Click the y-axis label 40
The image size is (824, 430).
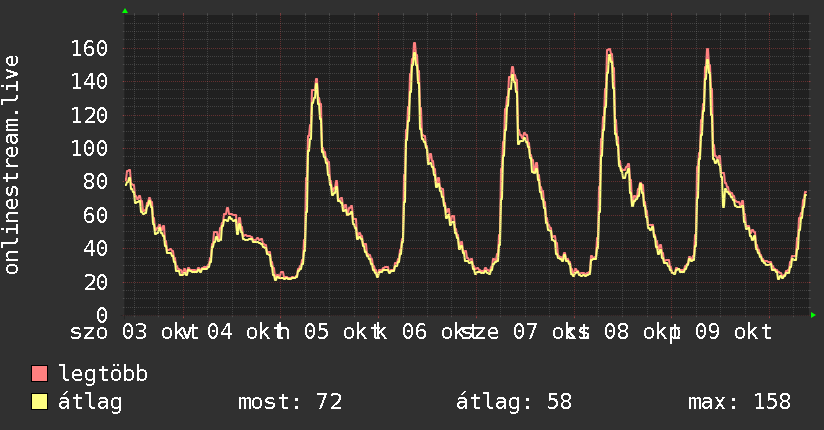tap(96, 248)
